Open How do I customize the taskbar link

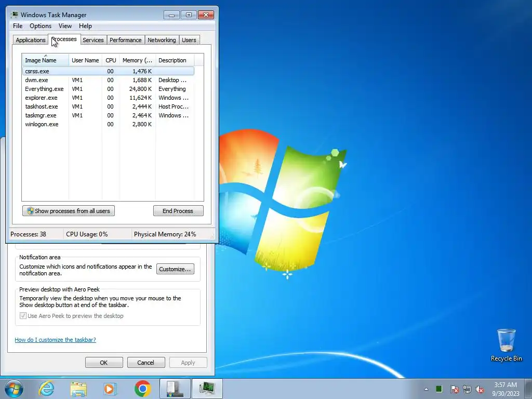pyautogui.click(x=55, y=340)
